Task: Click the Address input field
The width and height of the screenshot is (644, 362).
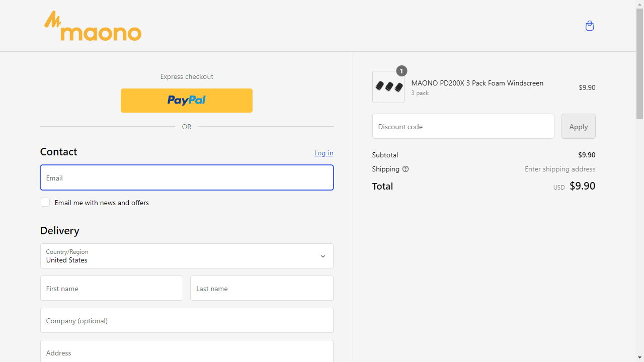Action: (x=187, y=351)
